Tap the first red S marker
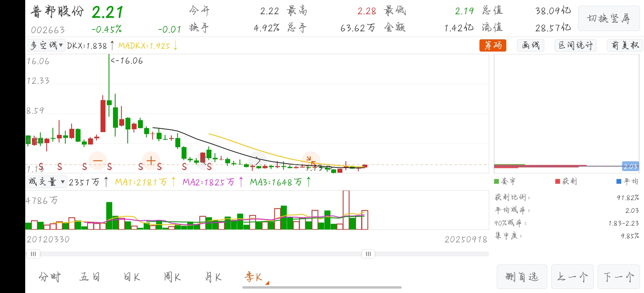The width and height of the screenshot is (644, 293). [x=41, y=166]
